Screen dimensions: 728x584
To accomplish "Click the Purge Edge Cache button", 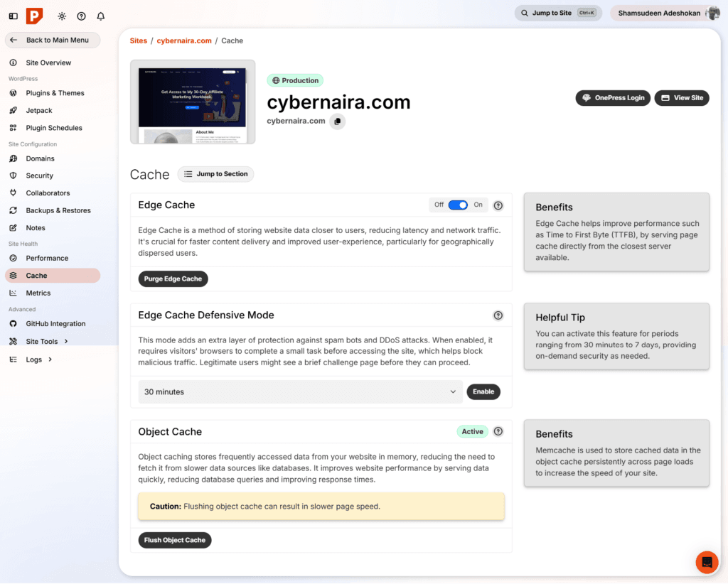I will (173, 279).
